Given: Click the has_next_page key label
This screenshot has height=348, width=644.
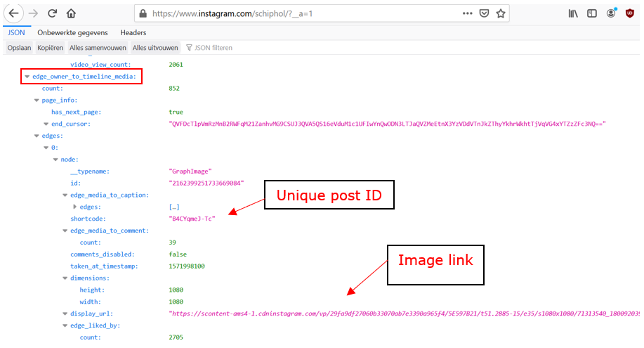Looking at the screenshot, I should tap(76, 112).
